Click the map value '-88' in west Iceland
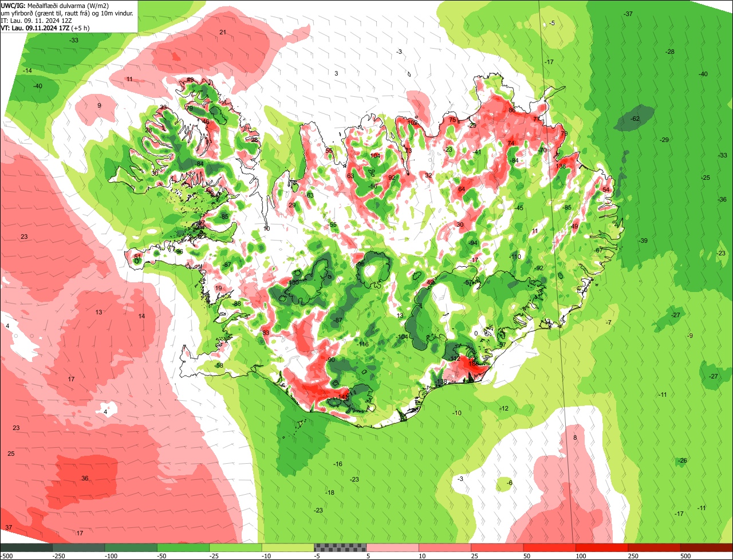This screenshot has width=733, height=560. point(237,303)
